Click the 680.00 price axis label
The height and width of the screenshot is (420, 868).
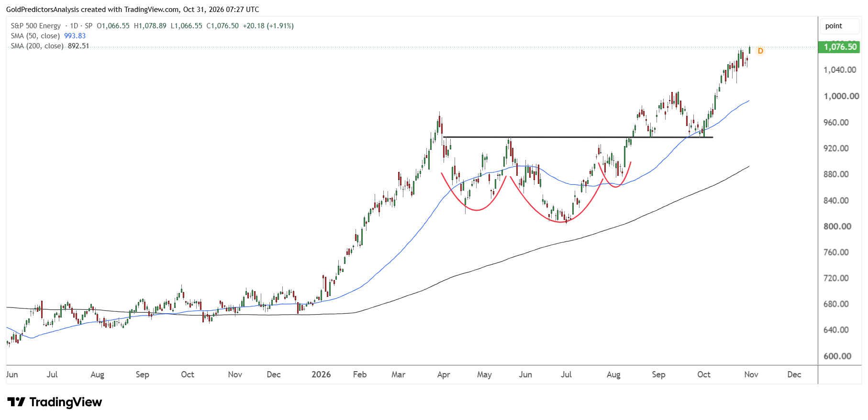coord(836,304)
